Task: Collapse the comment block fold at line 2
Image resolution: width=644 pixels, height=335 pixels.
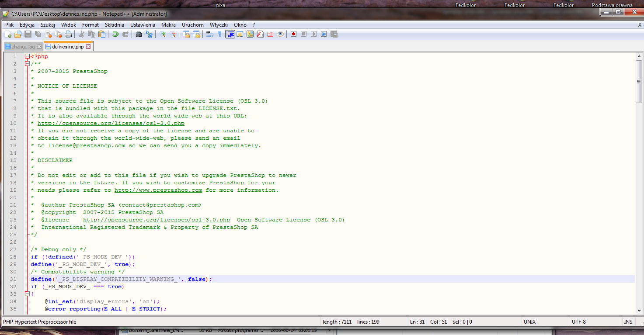Action: coord(28,64)
